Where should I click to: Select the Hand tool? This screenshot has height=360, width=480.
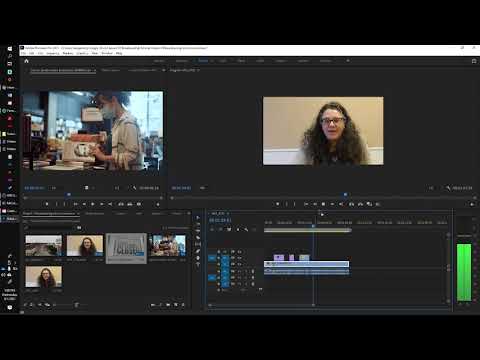pyautogui.click(x=198, y=258)
